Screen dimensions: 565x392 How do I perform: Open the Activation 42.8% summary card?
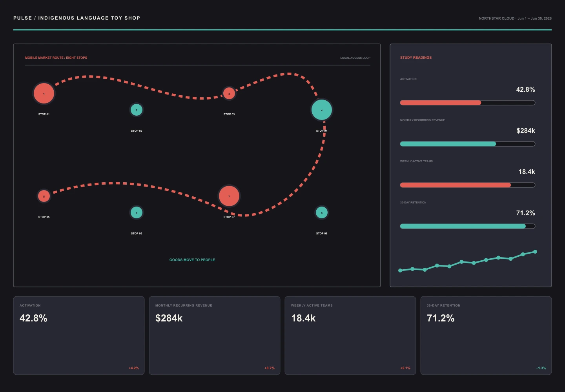79,336
